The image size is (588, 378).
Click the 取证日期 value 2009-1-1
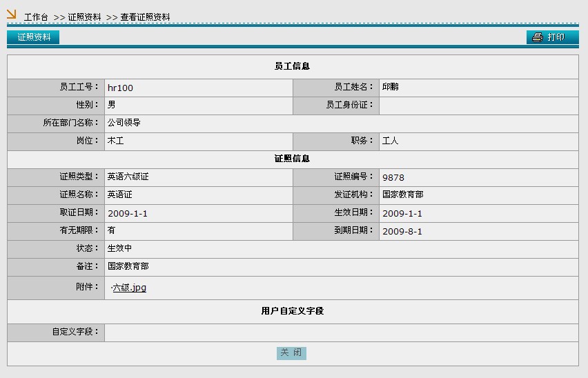(x=127, y=213)
